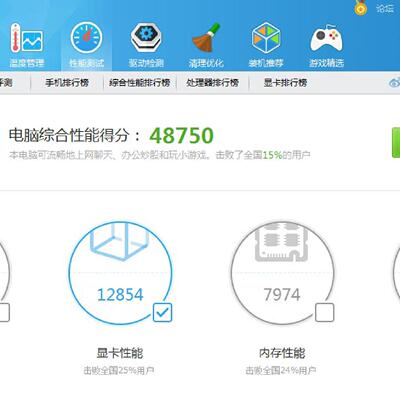Switch to the 综合性能排行榜 tab
Screen dimensions: 400x400
click(140, 82)
